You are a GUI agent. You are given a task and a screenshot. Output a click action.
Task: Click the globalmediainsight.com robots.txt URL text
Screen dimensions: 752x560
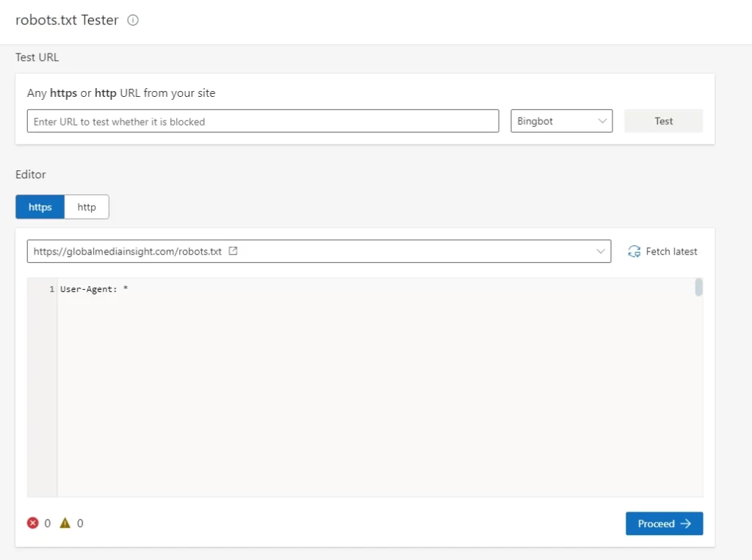point(127,251)
